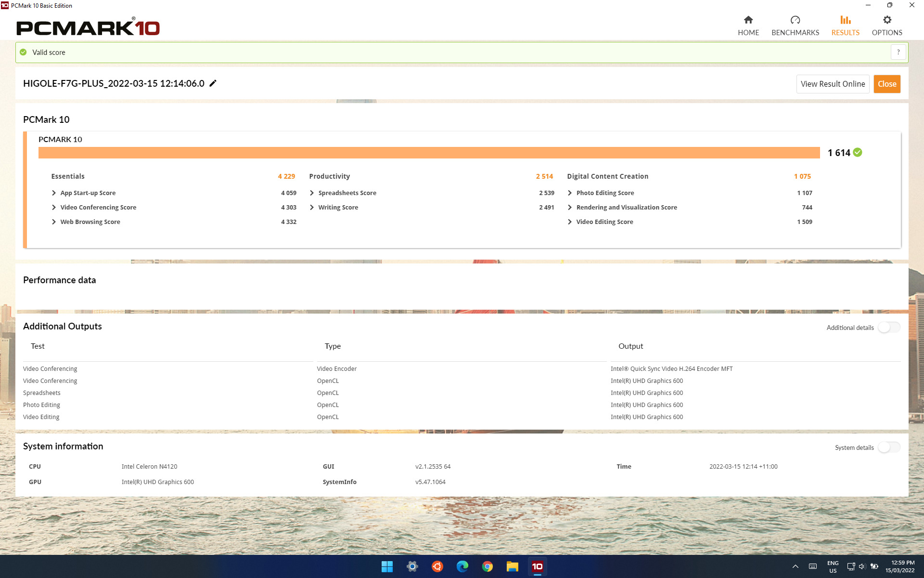Click the pencil icon to rename result

click(x=213, y=83)
